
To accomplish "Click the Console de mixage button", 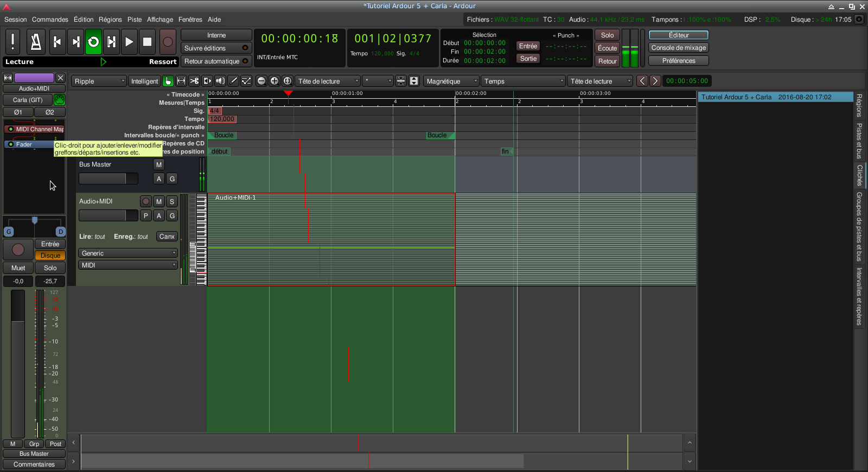I will tap(678, 48).
